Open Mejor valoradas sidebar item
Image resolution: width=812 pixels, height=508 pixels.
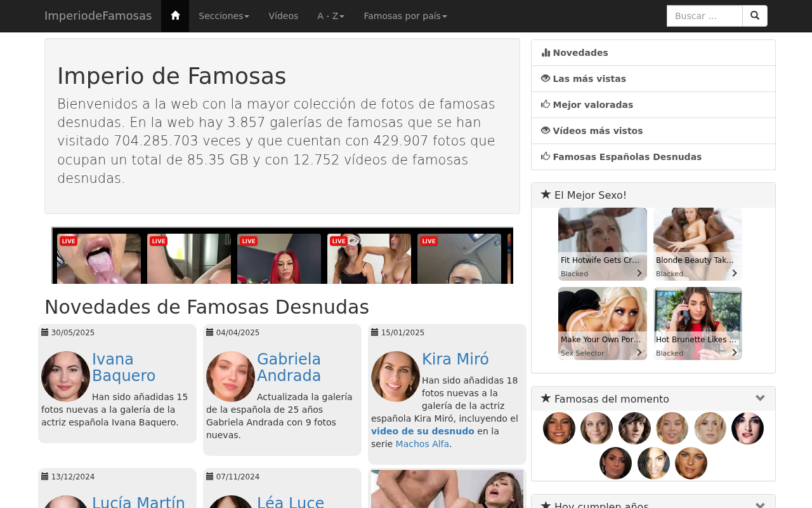pyautogui.click(x=653, y=105)
